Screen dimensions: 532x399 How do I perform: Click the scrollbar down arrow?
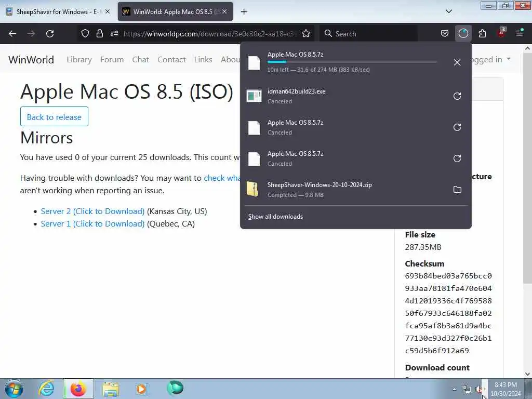click(x=527, y=374)
